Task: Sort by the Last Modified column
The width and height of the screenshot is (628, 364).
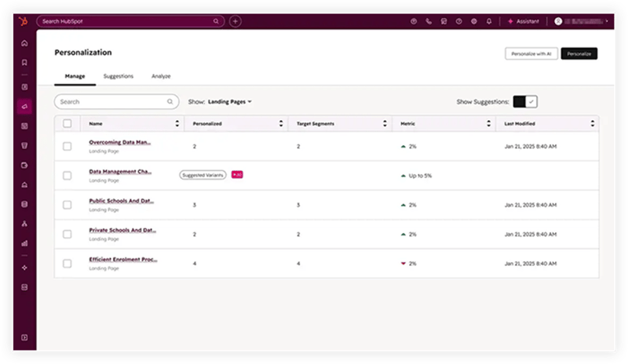Action: 593,123
